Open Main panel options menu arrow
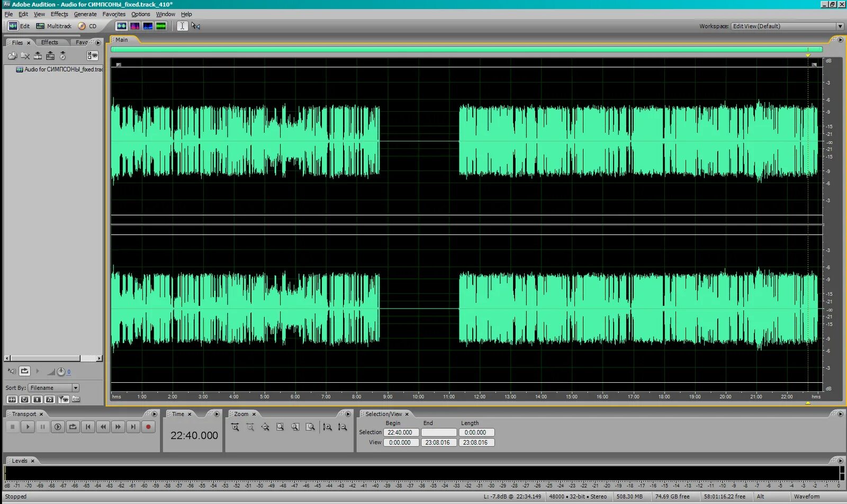This screenshot has width=847, height=504. [840, 40]
